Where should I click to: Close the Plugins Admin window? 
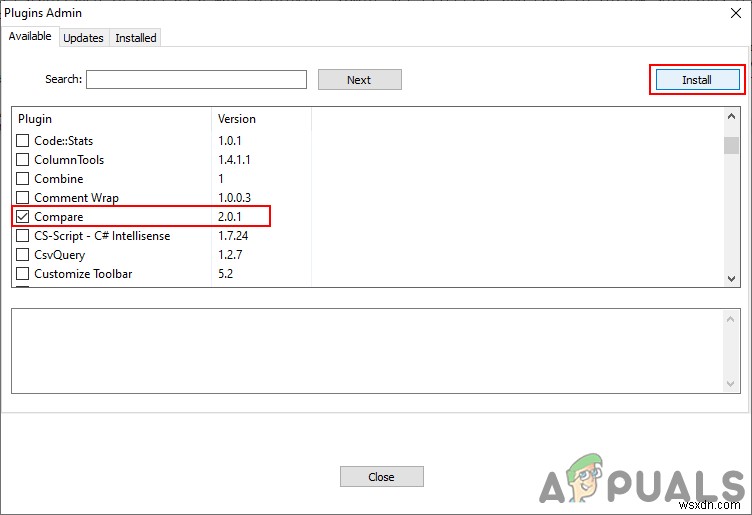pyautogui.click(x=736, y=13)
